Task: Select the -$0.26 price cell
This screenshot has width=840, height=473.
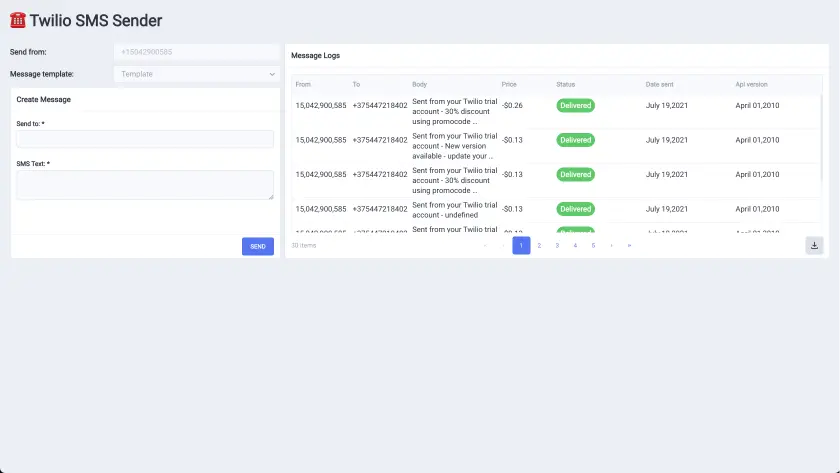Action: tap(512, 106)
